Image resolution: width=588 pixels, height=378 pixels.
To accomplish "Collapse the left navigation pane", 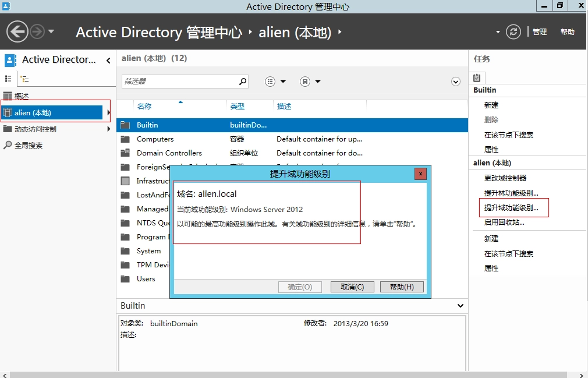I will (108, 61).
